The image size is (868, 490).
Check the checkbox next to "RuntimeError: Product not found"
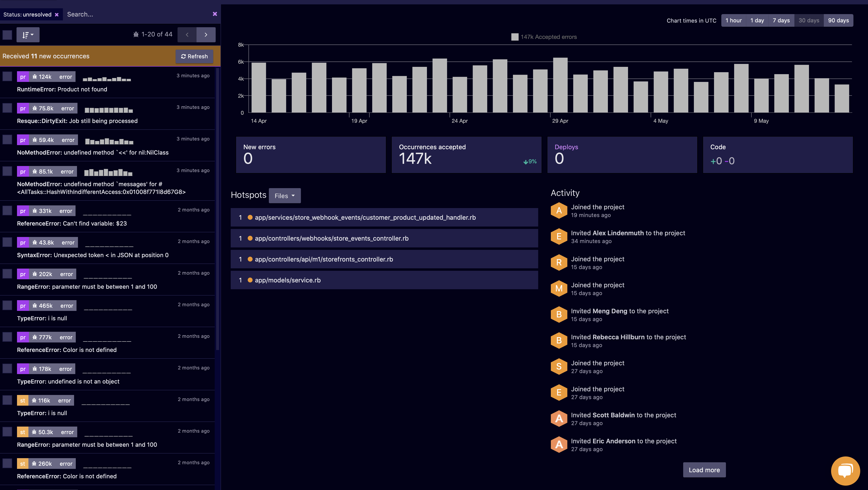(7, 76)
